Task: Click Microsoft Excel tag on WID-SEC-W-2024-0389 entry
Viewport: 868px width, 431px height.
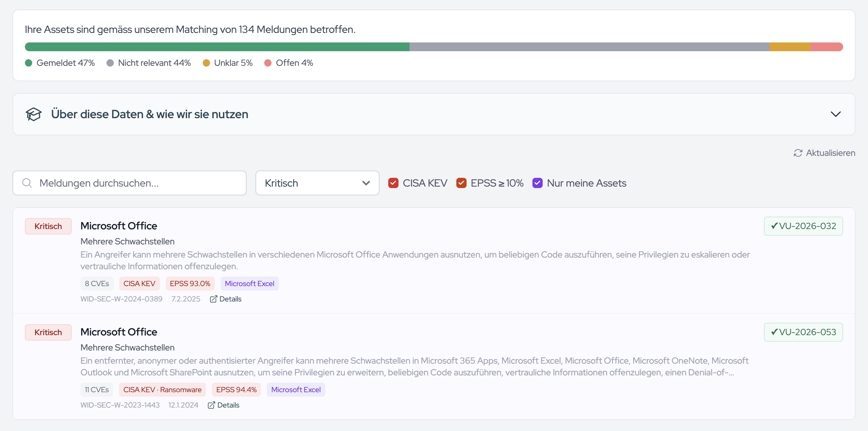Action: coord(250,284)
